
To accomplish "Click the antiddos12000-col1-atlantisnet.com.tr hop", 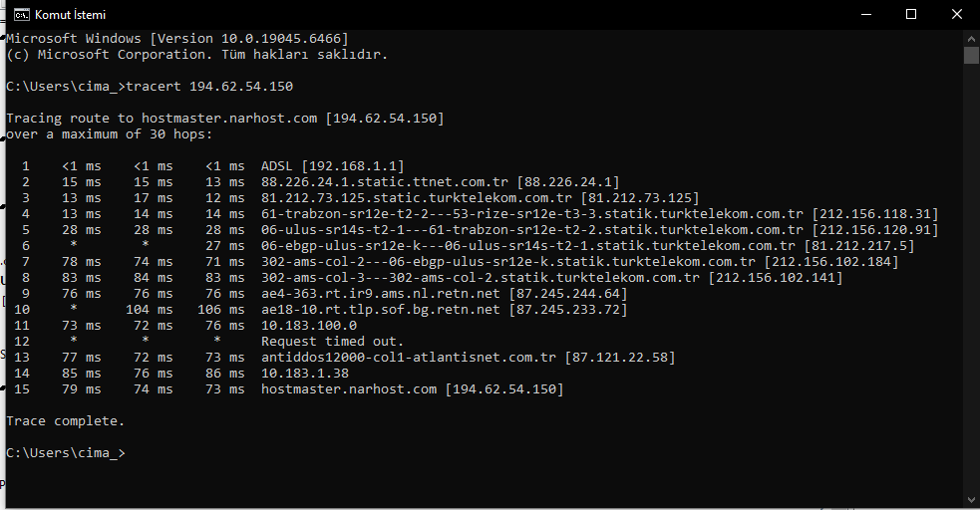I will point(408,357).
